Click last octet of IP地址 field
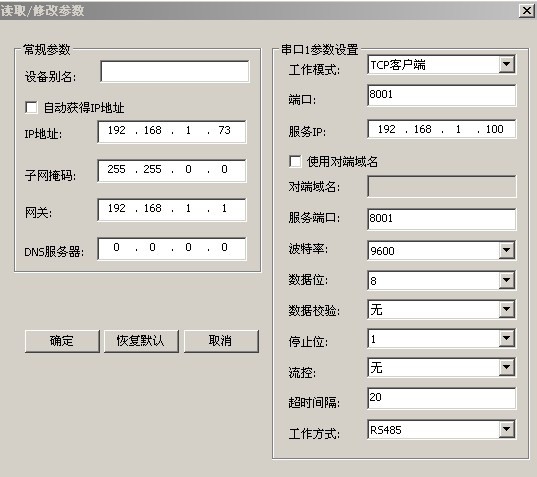Viewport: 537px width, 477px height. click(x=224, y=130)
